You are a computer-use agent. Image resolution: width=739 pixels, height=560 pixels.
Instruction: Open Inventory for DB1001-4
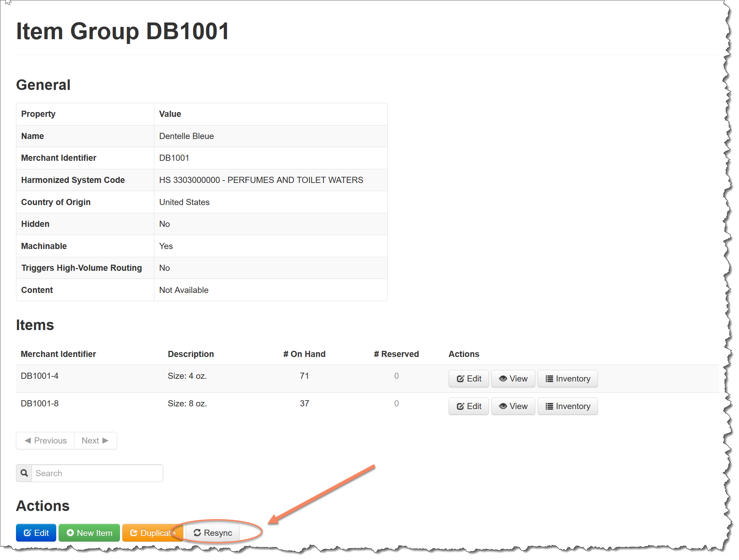tap(567, 378)
